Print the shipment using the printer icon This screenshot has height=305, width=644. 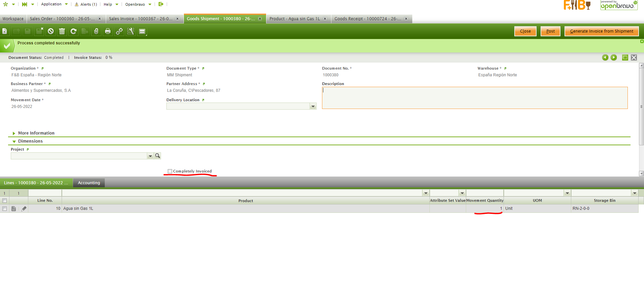pyautogui.click(x=108, y=31)
